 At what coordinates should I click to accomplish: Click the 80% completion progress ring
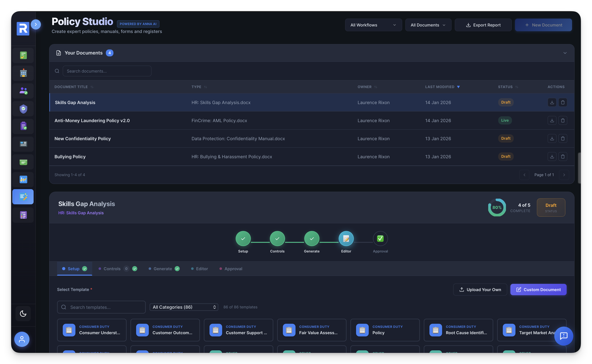pyautogui.click(x=497, y=207)
